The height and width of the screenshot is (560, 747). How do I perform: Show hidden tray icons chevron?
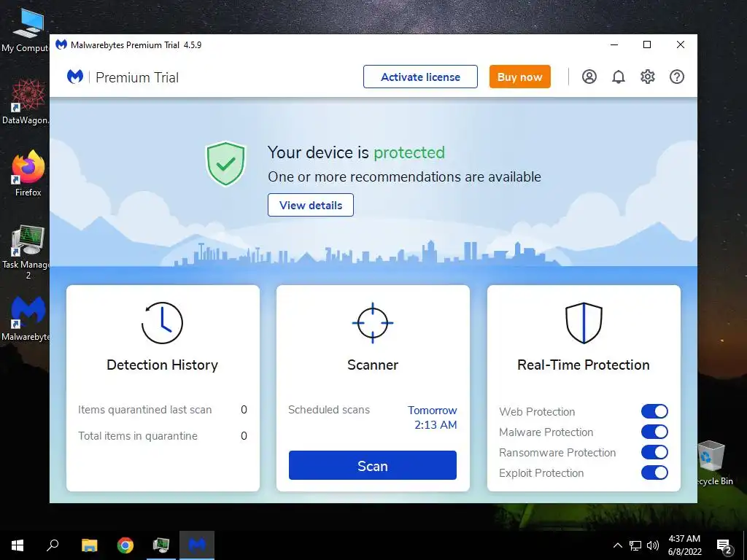tap(617, 545)
